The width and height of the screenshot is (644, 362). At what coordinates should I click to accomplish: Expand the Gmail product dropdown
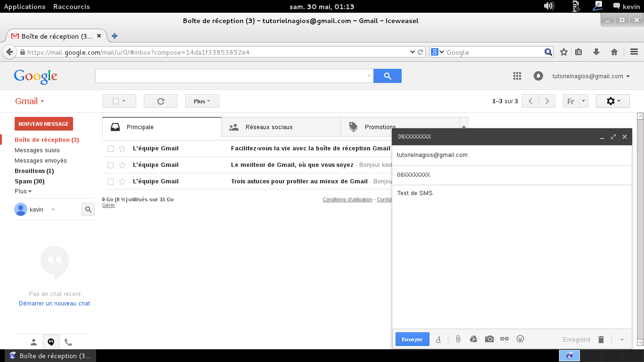tap(30, 101)
